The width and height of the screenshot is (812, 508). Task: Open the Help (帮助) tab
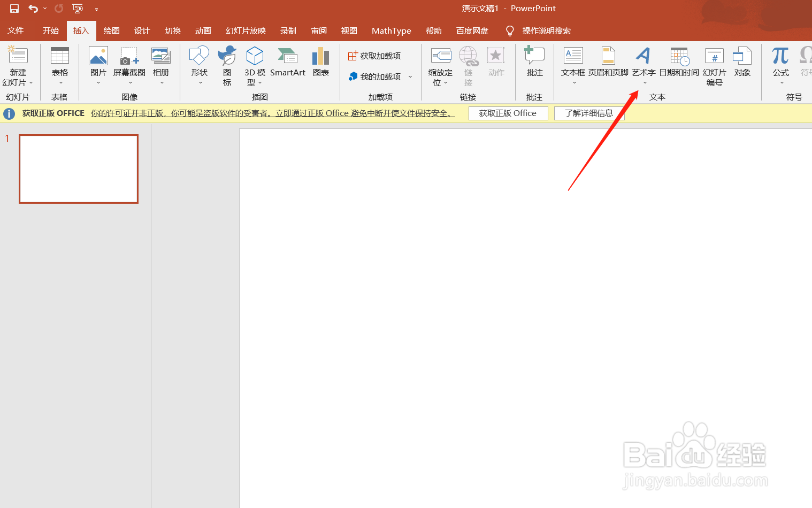point(433,31)
